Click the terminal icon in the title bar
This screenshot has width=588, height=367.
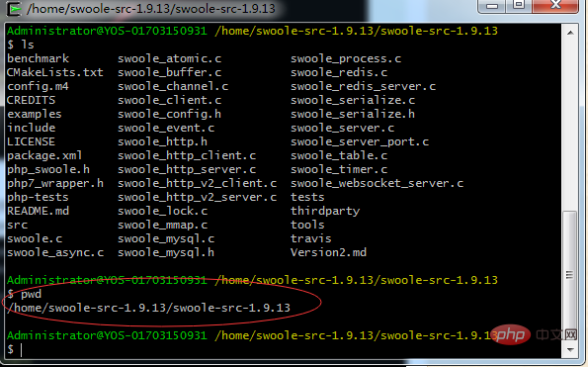point(15,9)
